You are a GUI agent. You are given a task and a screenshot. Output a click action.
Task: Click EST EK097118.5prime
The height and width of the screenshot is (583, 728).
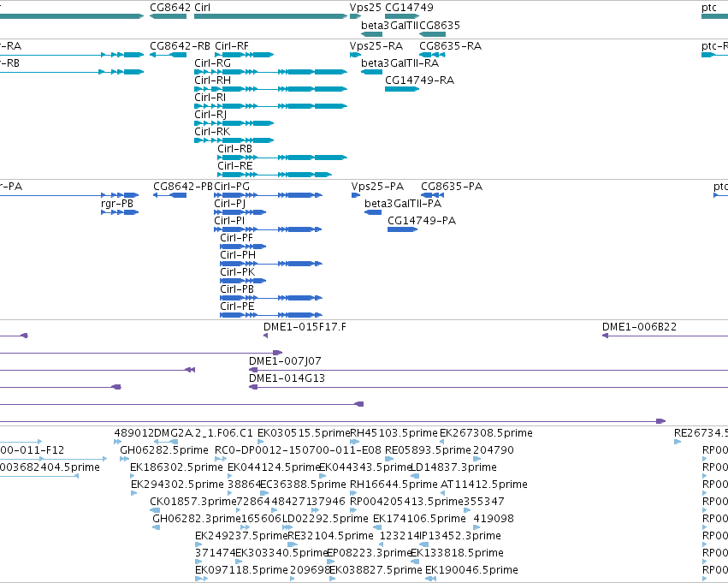coord(201,580)
